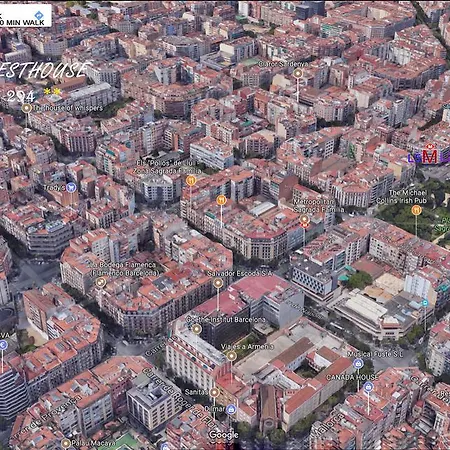Select 'Goethe-Institut Barcelona' label text

click(226, 319)
